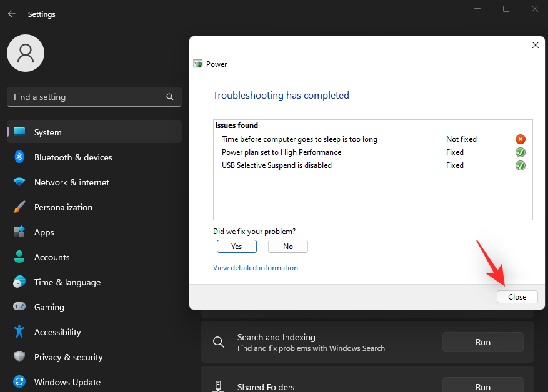Answer Yes to problem fixed

tap(236, 247)
